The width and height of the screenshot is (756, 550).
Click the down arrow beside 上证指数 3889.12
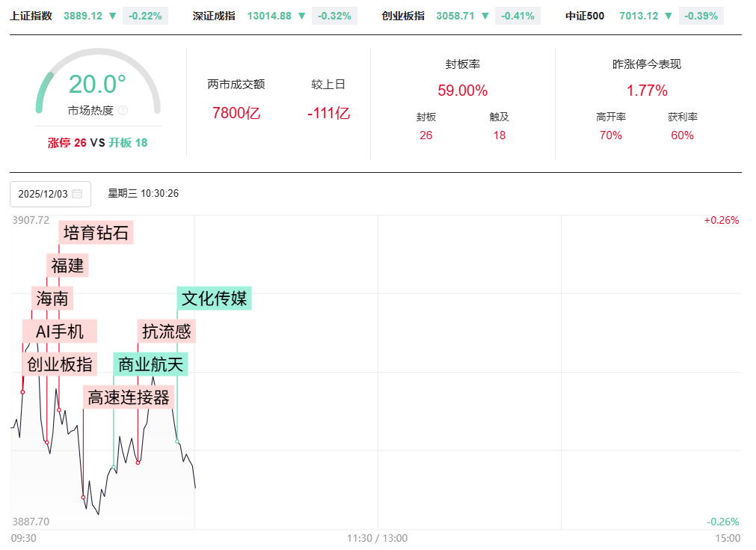[x=112, y=16]
